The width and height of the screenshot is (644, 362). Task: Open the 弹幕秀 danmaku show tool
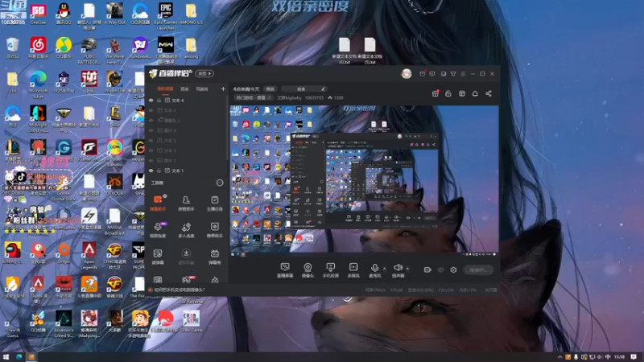(x=214, y=257)
